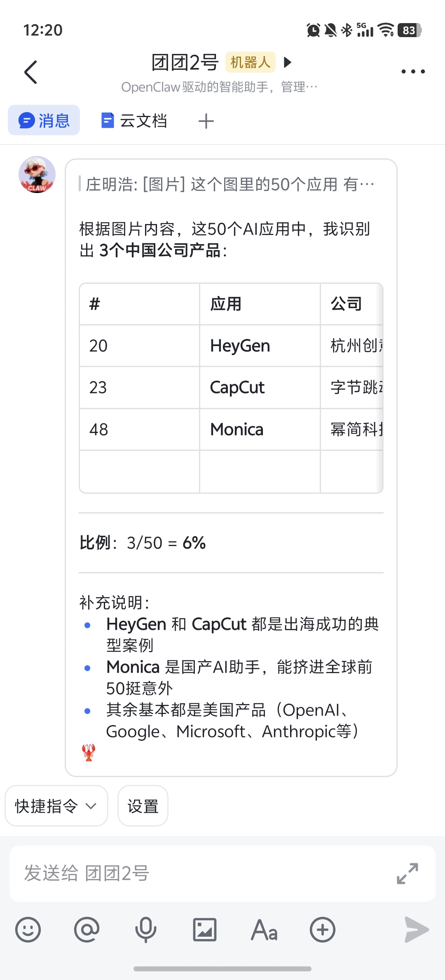
Task: Open the three-dot more options menu
Action: tap(413, 72)
